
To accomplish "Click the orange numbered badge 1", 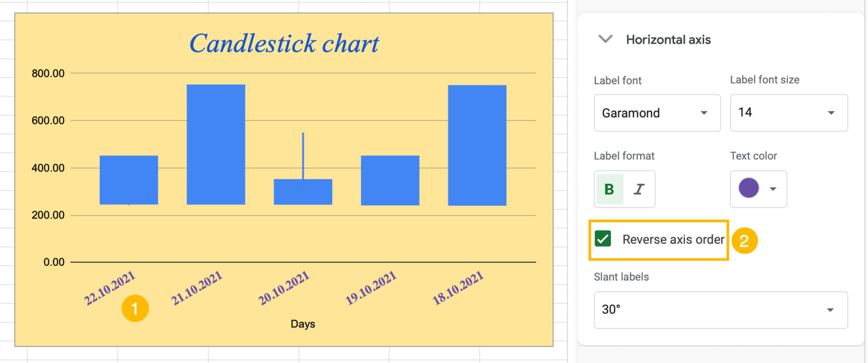I will [x=135, y=308].
